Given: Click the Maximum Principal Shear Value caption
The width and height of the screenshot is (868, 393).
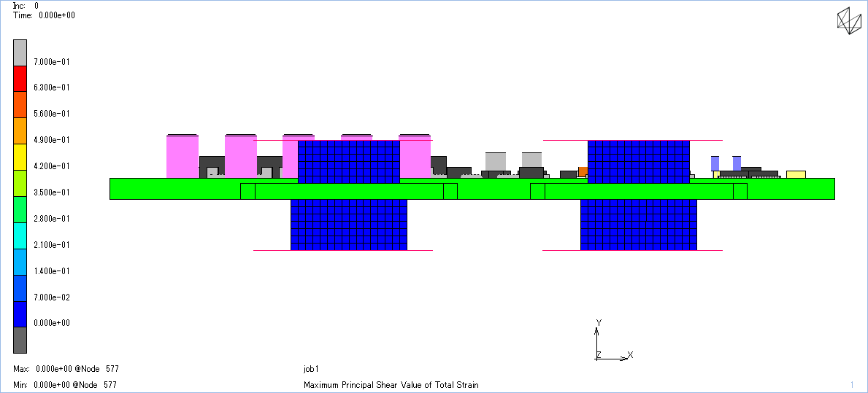Looking at the screenshot, I should (x=391, y=385).
